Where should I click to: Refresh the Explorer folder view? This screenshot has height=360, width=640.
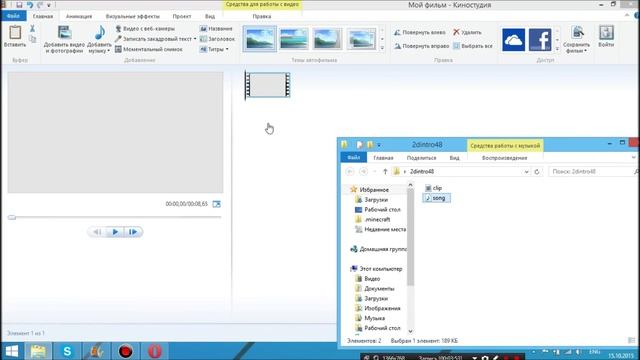coord(537,171)
